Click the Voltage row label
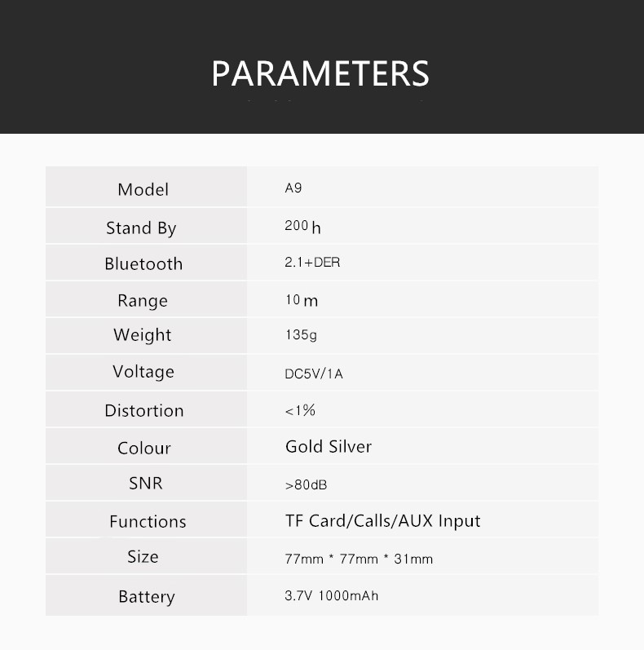The height and width of the screenshot is (650, 644). [143, 372]
